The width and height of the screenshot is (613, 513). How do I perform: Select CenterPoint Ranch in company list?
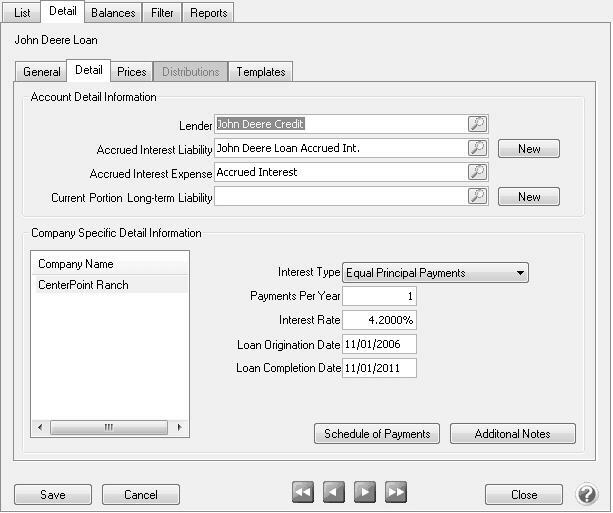click(x=83, y=285)
